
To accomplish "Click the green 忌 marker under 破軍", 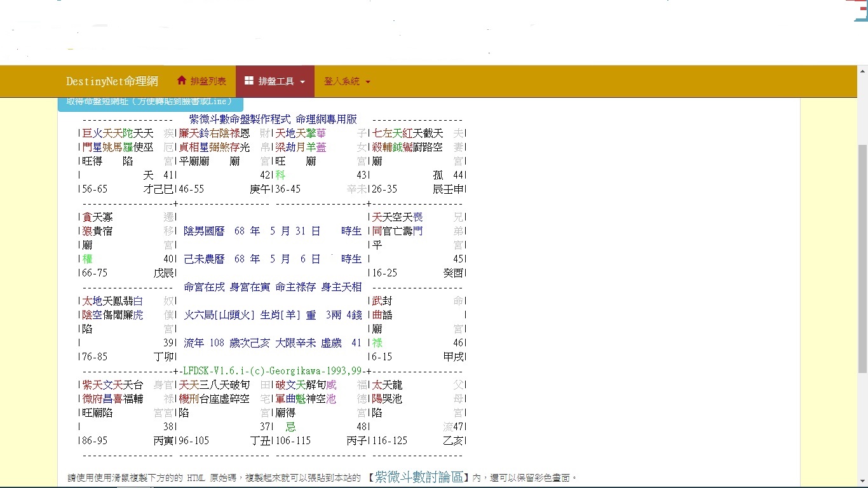I will (290, 427).
